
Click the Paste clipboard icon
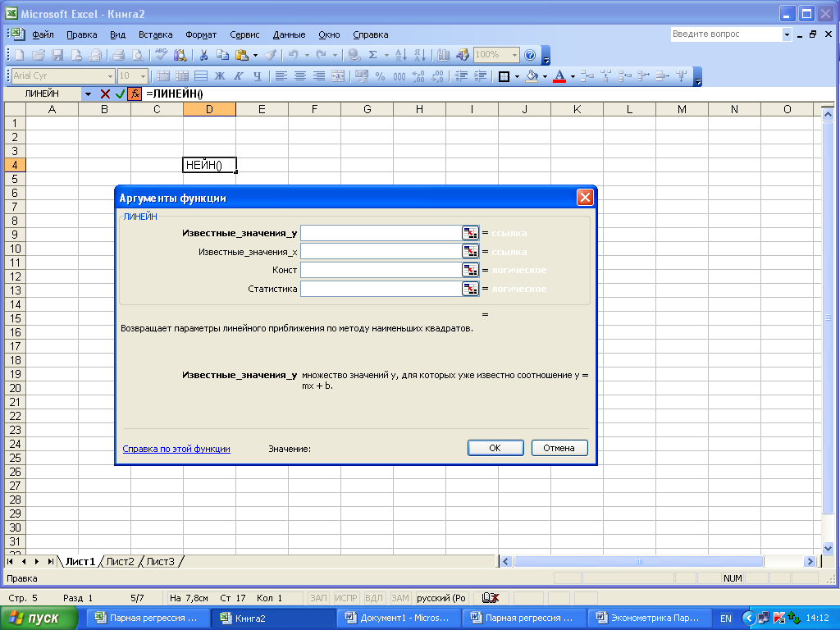tap(242, 55)
